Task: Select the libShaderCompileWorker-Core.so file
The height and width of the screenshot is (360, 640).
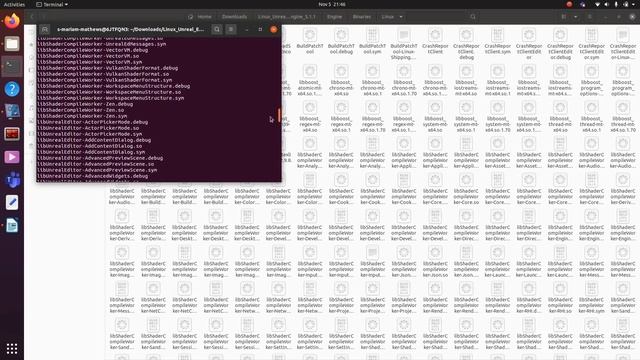Action: [x=466, y=189]
